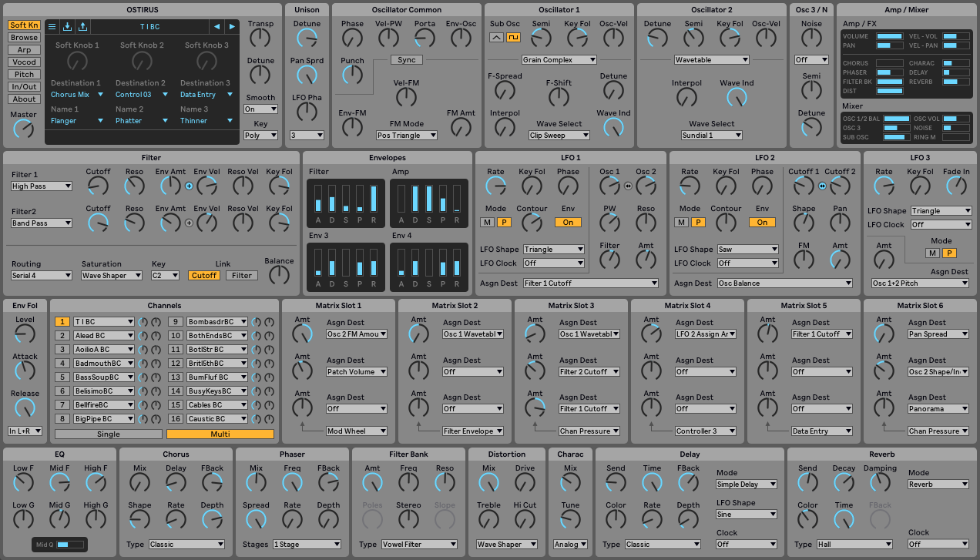Open the Reverb Type Hall dropdown

coord(854,544)
